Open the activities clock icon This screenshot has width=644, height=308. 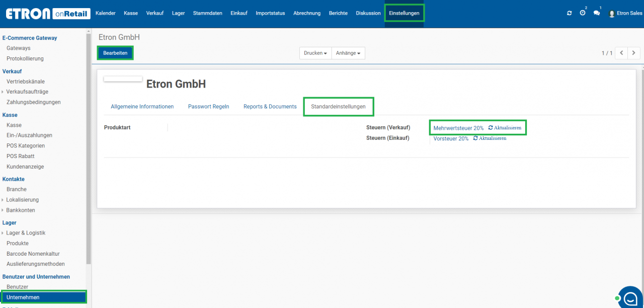tap(583, 13)
